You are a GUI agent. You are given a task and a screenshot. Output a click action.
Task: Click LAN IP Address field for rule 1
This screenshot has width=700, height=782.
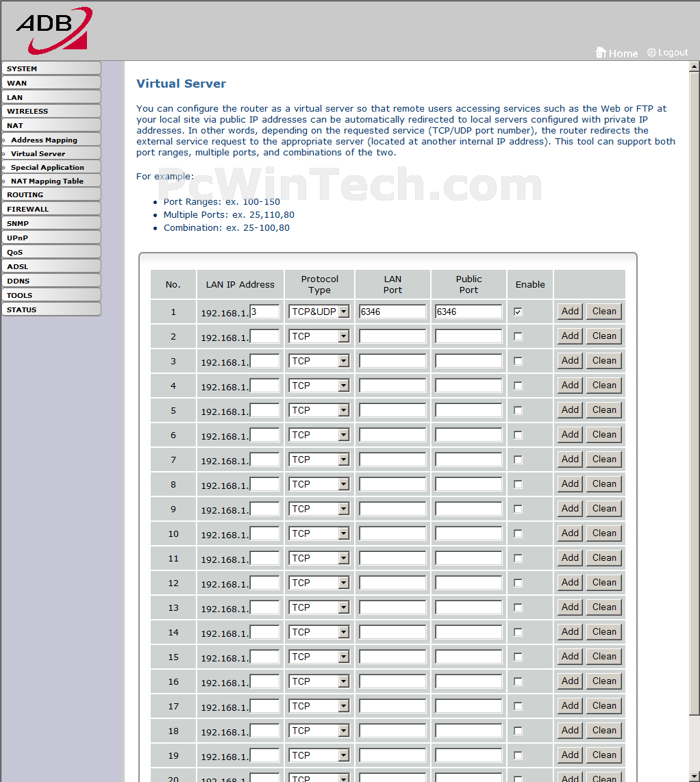coord(264,312)
